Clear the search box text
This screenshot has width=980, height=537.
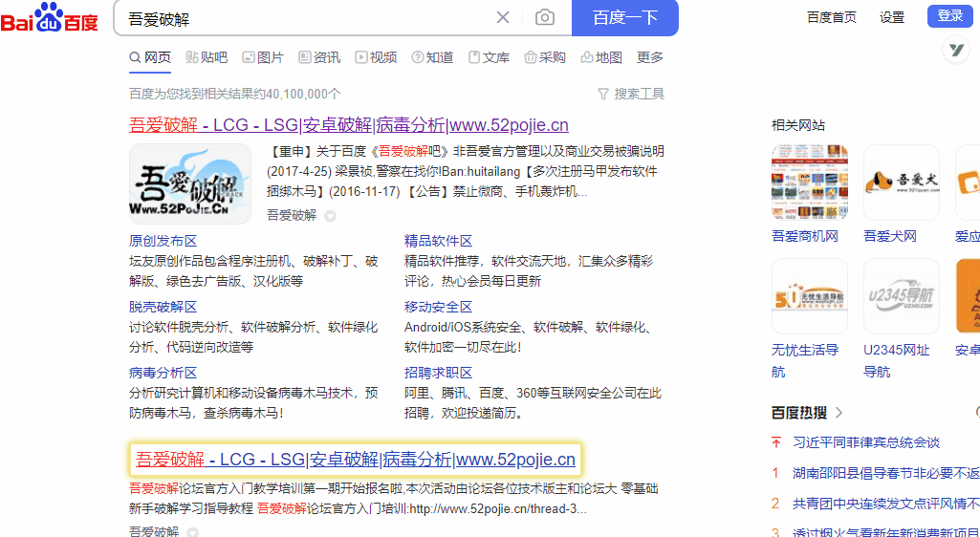coord(503,17)
